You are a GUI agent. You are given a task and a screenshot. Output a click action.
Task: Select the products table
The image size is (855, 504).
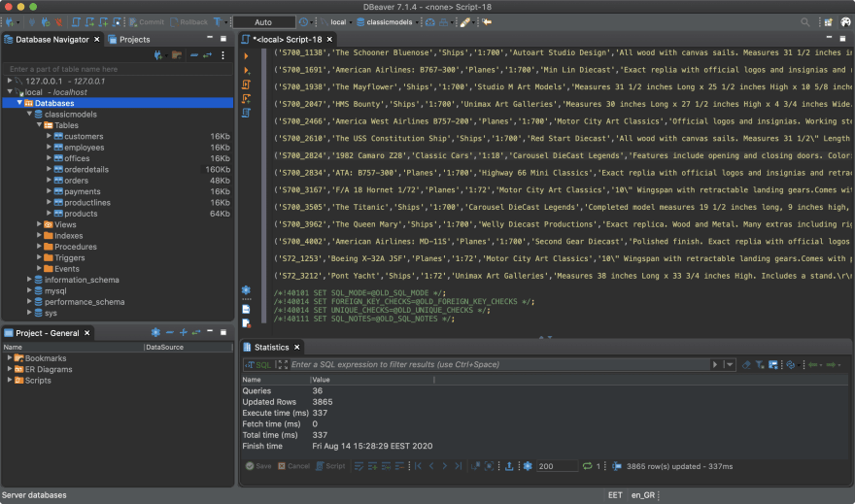coord(81,214)
